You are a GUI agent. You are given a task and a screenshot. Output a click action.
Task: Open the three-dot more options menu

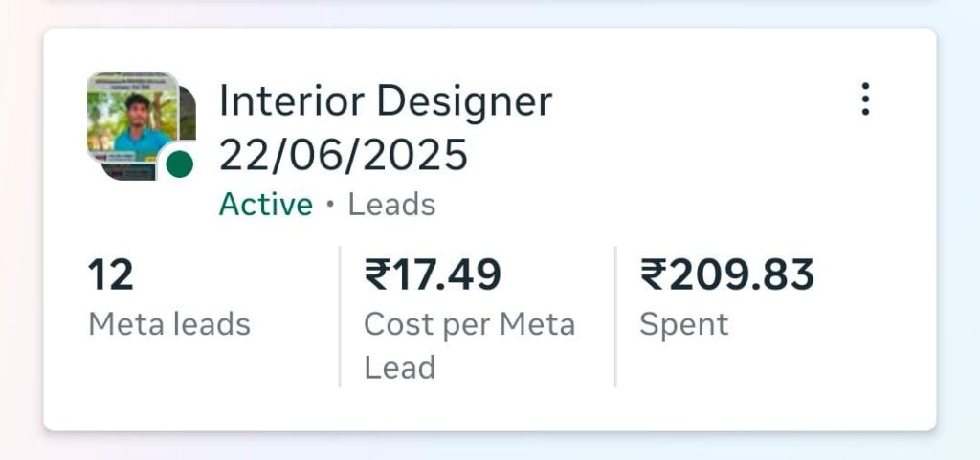coord(865,99)
